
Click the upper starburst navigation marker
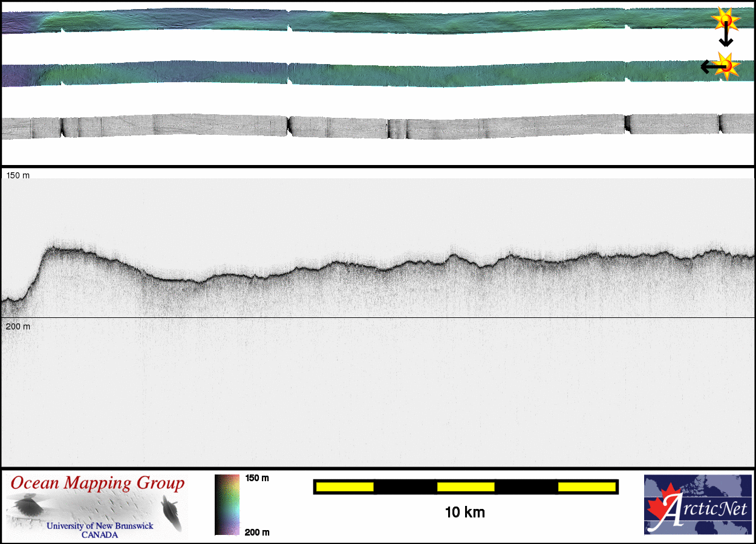pyautogui.click(x=725, y=21)
